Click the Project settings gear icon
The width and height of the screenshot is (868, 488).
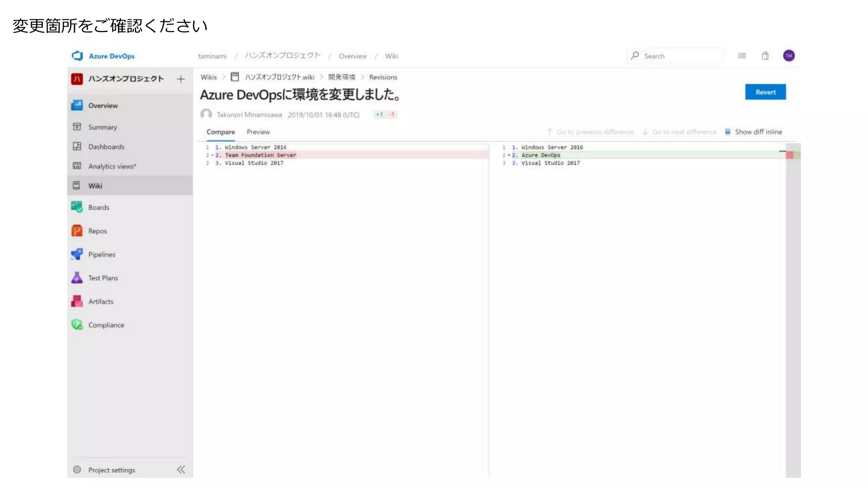[x=77, y=470]
